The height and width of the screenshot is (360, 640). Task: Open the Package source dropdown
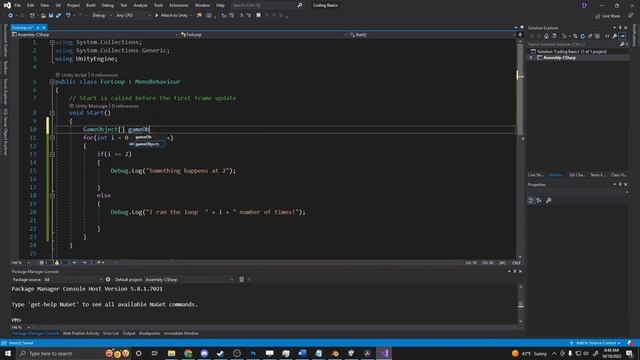[x=73, y=280]
